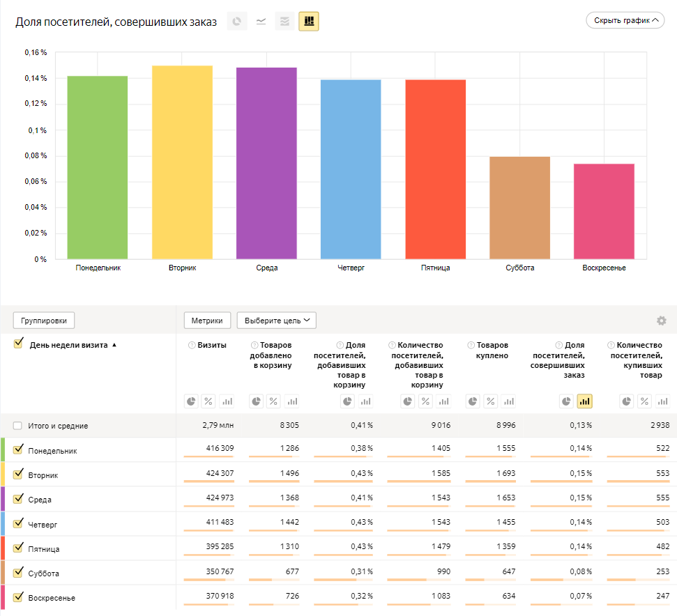Screen dimensions: 677x616
Task: Click the yellow Вторник bar in chart
Action: [182, 162]
